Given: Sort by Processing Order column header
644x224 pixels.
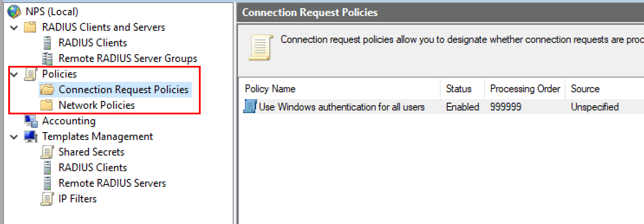Looking at the screenshot, I should [x=525, y=89].
